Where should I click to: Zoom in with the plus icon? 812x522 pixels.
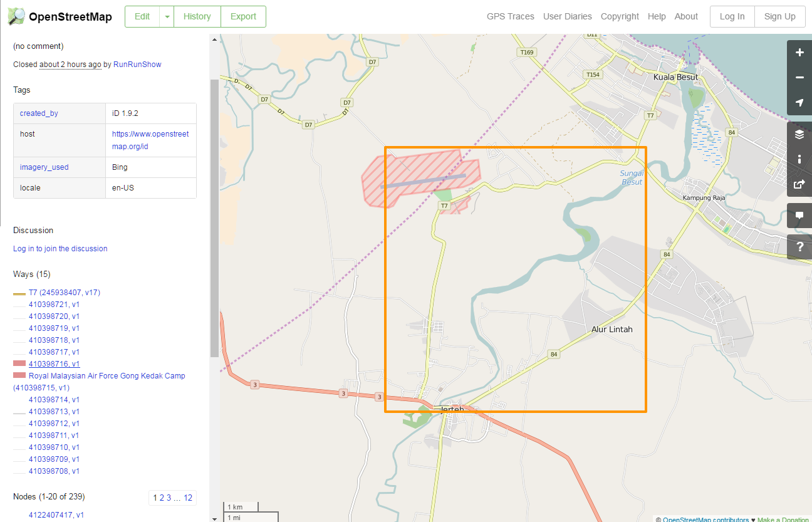799,53
